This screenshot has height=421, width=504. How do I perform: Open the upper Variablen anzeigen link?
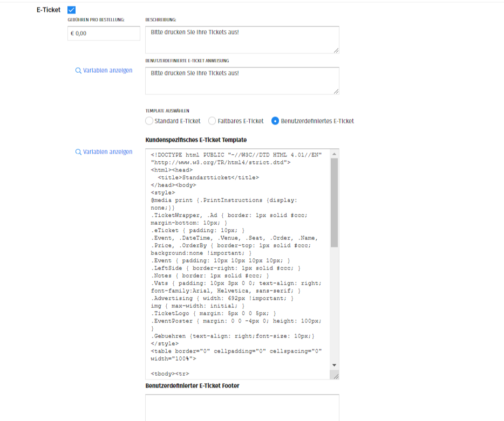(107, 71)
